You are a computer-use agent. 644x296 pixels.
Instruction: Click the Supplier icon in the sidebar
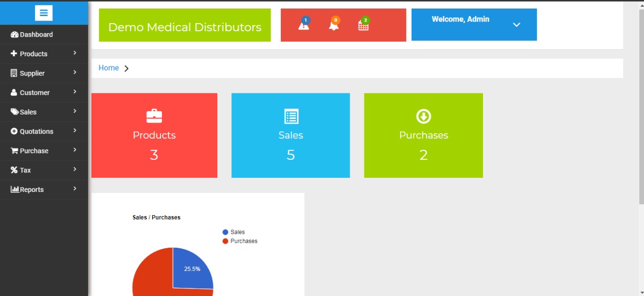(13, 73)
